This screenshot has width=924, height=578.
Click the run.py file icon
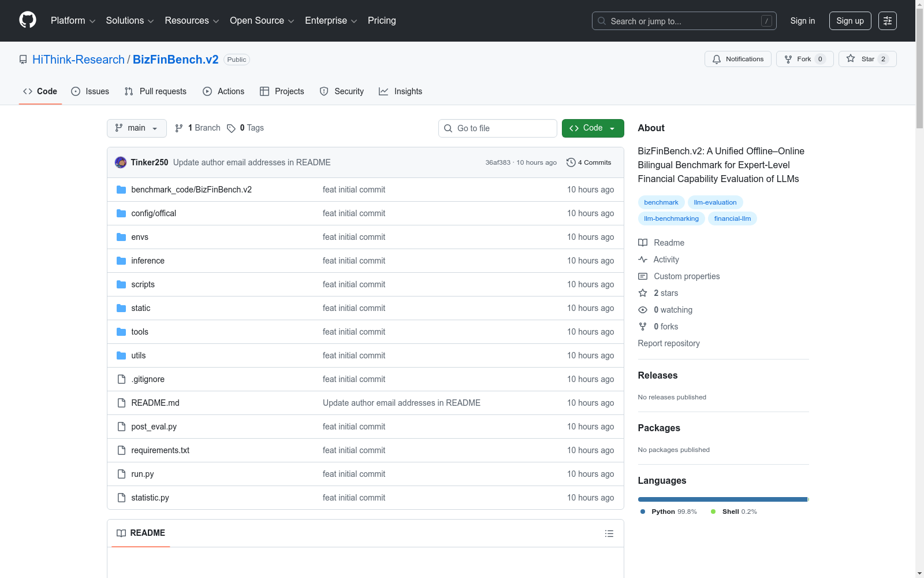121,474
